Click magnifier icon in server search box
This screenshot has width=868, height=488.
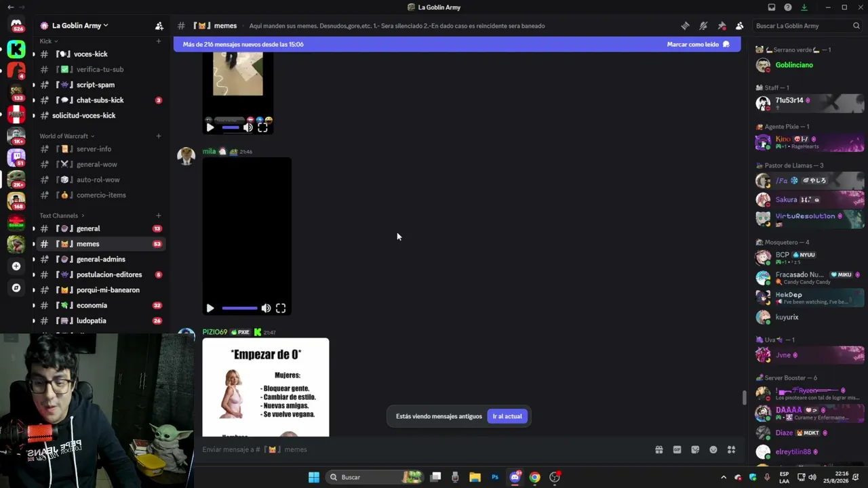(x=856, y=26)
